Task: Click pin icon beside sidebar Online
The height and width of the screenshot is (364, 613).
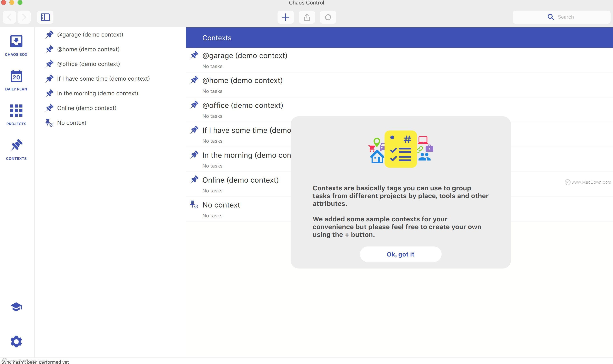Action: [x=49, y=108]
